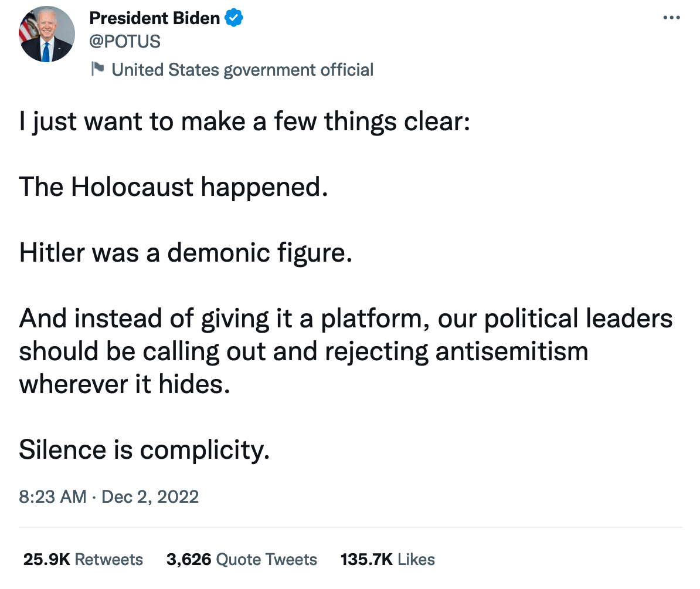700x589 pixels.
Task: Click the line 'I just want to make a few things clear'
Action: tap(244, 123)
